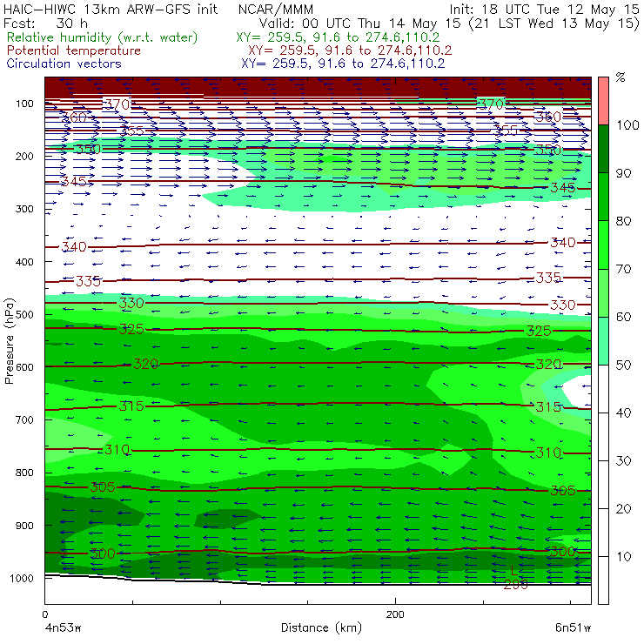This screenshot has width=644, height=644.
Task: Click the '0' distance axis tick label
Action: pos(45,614)
